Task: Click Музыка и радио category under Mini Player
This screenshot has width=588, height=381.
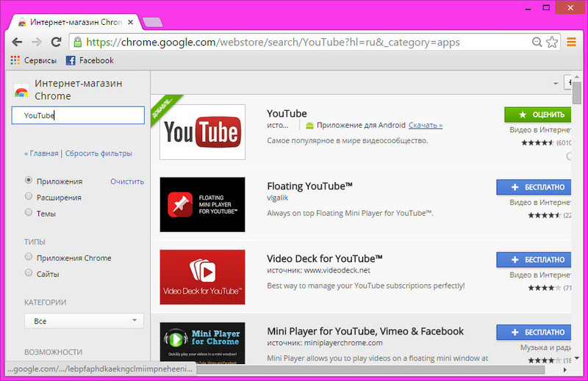Action: tap(545, 348)
